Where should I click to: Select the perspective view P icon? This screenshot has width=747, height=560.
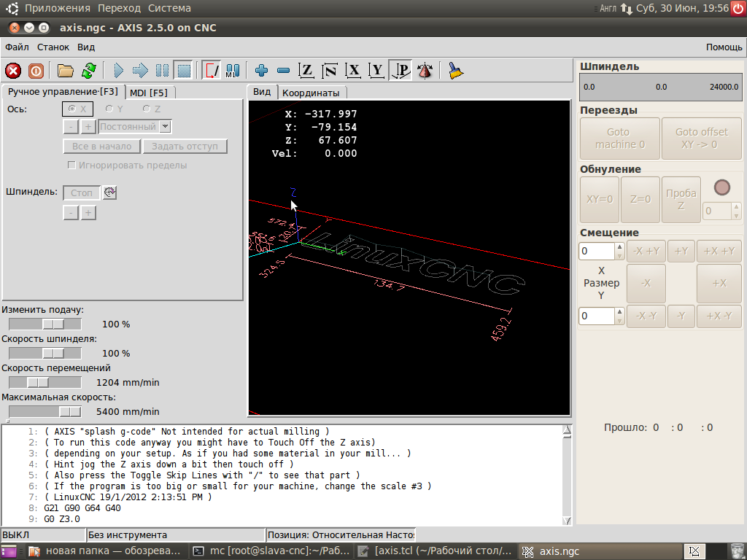click(400, 71)
